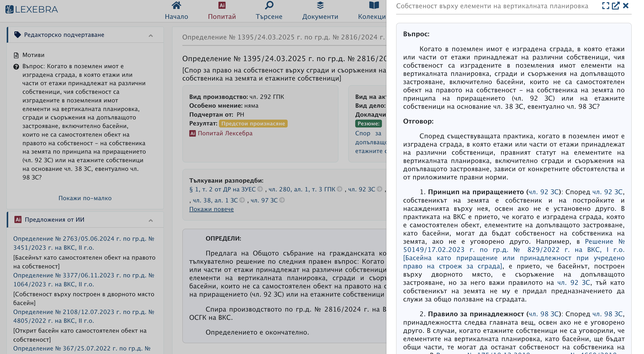Collapse the Редакторско подчертаване section
The width and height of the screenshot is (644, 354).
150,36
